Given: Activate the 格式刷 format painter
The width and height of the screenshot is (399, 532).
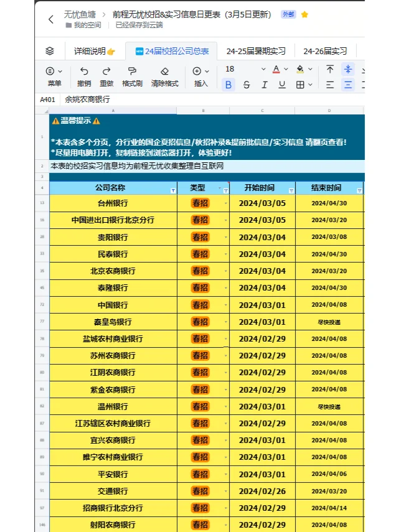Looking at the screenshot, I should point(132,71).
